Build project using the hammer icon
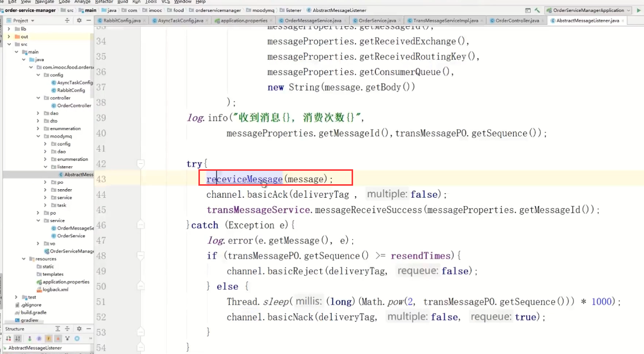 [x=537, y=10]
